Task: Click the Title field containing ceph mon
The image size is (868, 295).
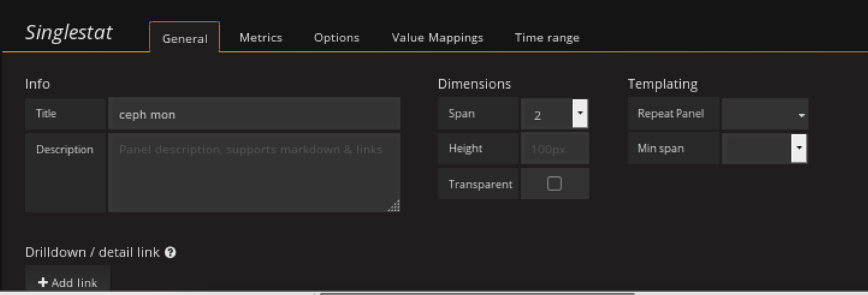Action: pos(254,114)
